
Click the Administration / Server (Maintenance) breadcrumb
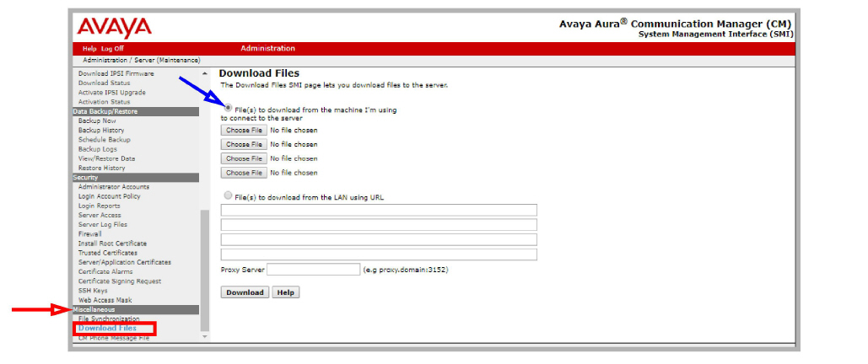point(142,61)
